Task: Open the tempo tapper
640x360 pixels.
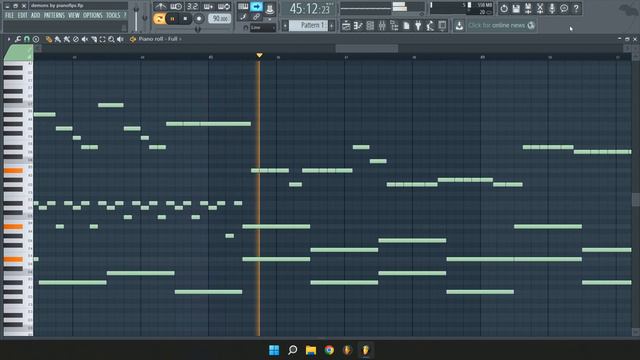Action: (430, 26)
